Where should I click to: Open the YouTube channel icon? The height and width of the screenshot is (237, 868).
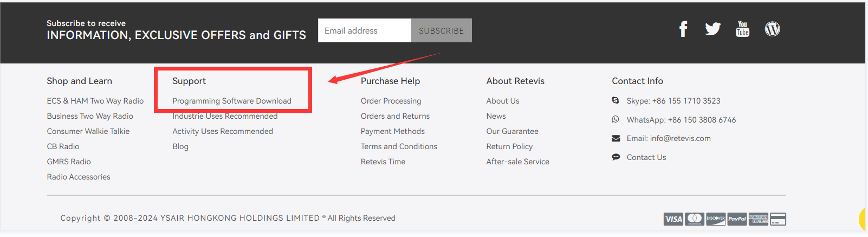742,29
